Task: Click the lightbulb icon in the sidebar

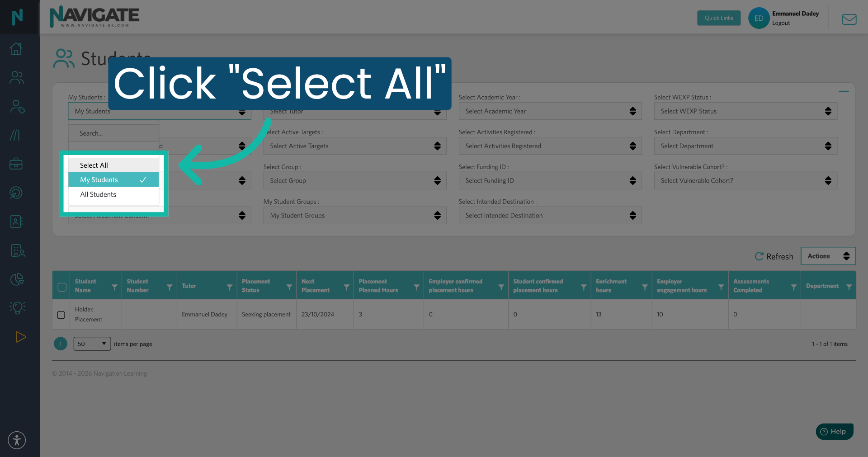Action: [x=17, y=307]
